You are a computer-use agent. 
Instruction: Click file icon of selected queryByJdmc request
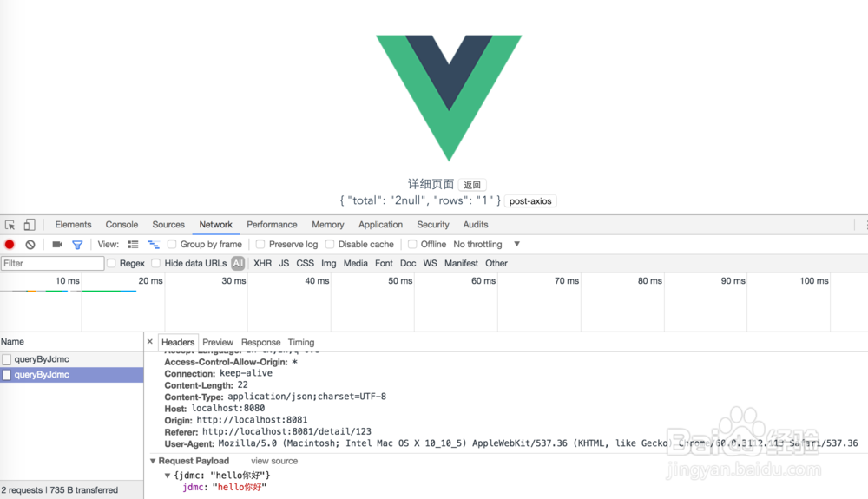(7, 375)
